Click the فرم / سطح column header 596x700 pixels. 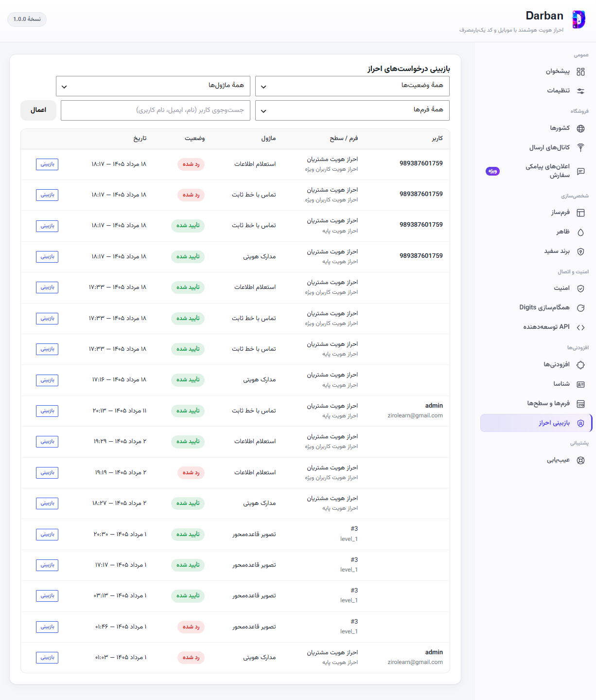(344, 139)
